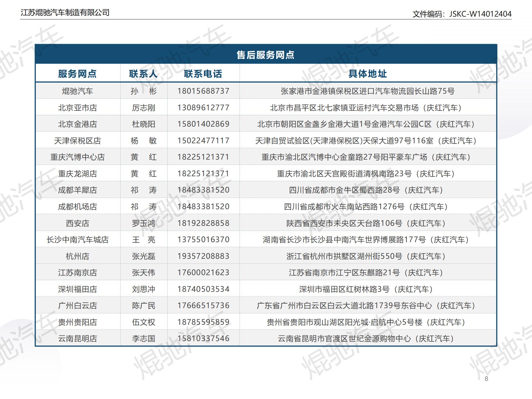Click phone number 18192828858
Screen dimensions: 532x399
point(203,223)
